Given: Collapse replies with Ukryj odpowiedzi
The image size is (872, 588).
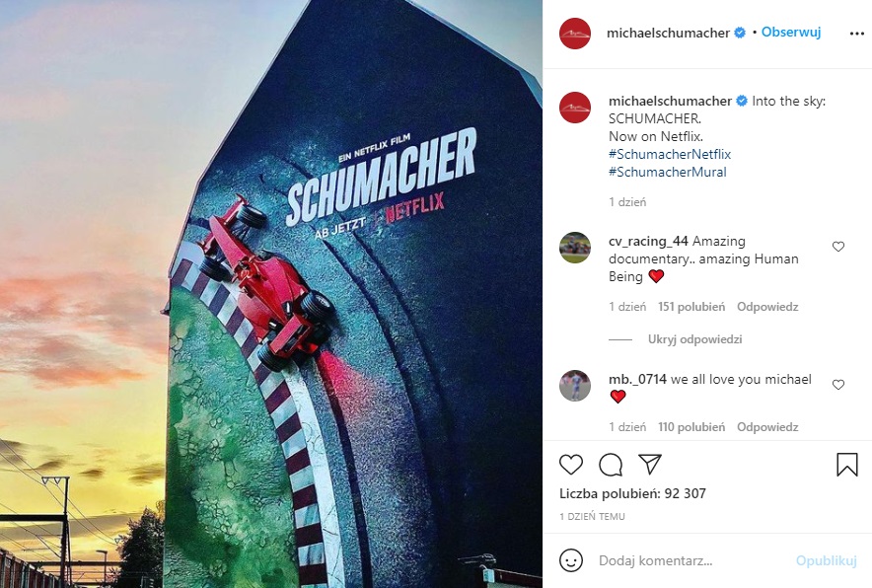Looking at the screenshot, I should (x=694, y=339).
